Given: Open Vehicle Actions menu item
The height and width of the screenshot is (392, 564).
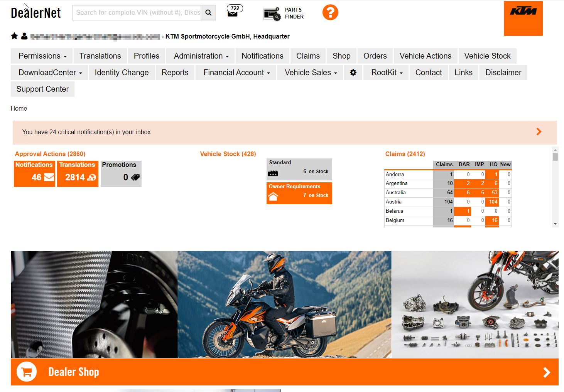Looking at the screenshot, I should pyautogui.click(x=426, y=56).
